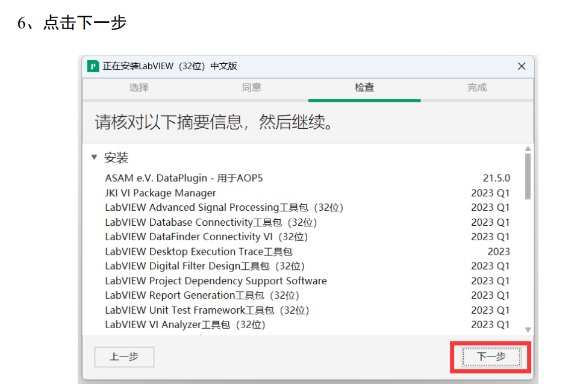
Task: Select LabVIEW Project Dependency Support Software
Action: (x=307, y=281)
